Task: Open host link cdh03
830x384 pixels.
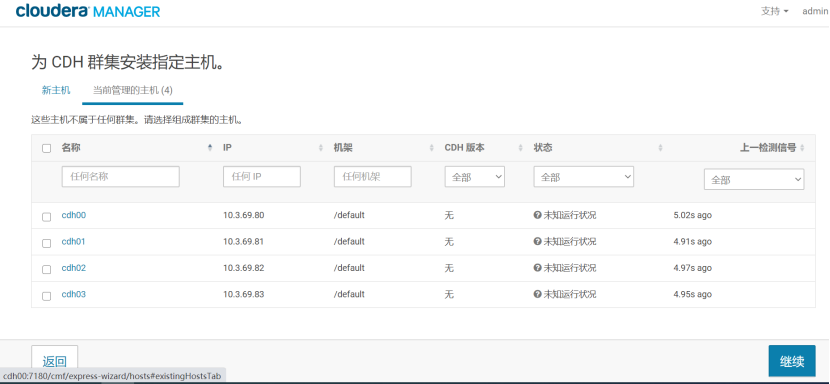Action: pos(74,294)
